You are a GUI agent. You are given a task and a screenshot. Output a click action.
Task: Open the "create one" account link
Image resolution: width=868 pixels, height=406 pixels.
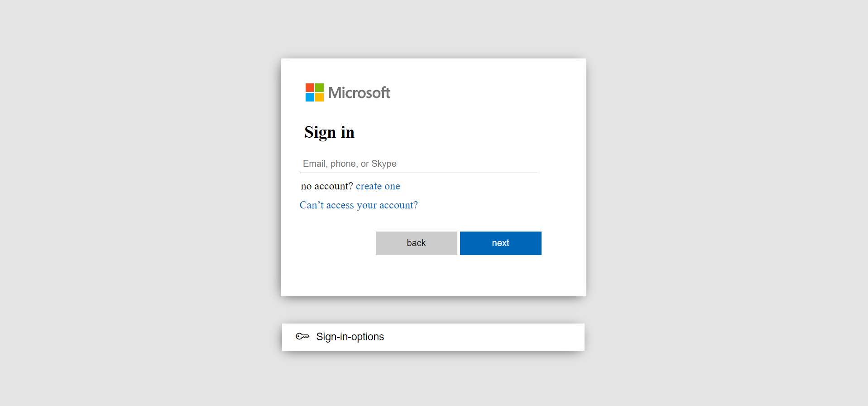378,186
